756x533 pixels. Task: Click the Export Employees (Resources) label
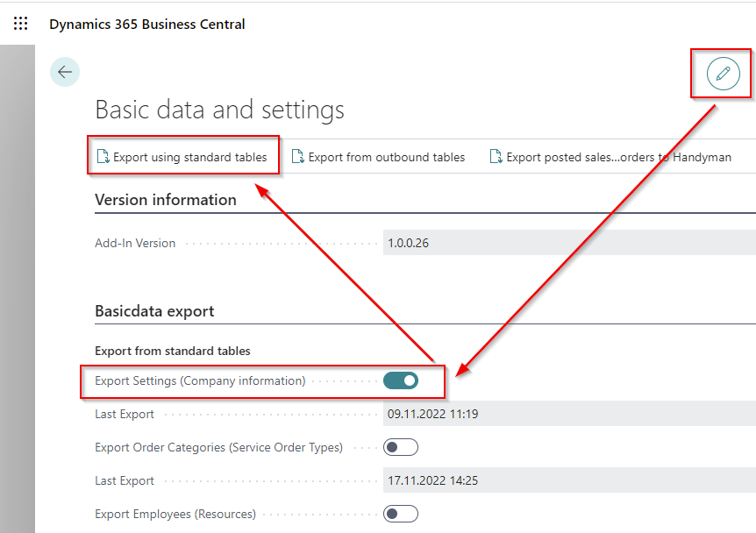click(175, 514)
